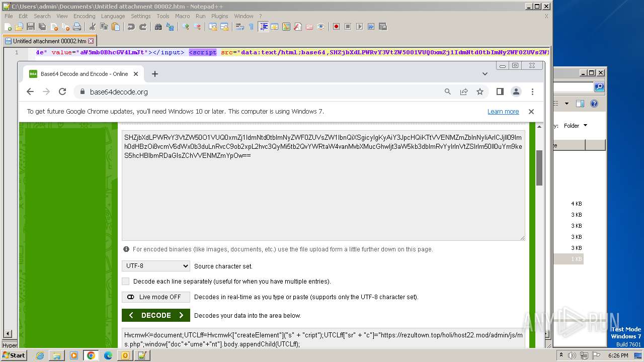Check Decode each line separately box
This screenshot has width=644, height=362.
pos(126,282)
